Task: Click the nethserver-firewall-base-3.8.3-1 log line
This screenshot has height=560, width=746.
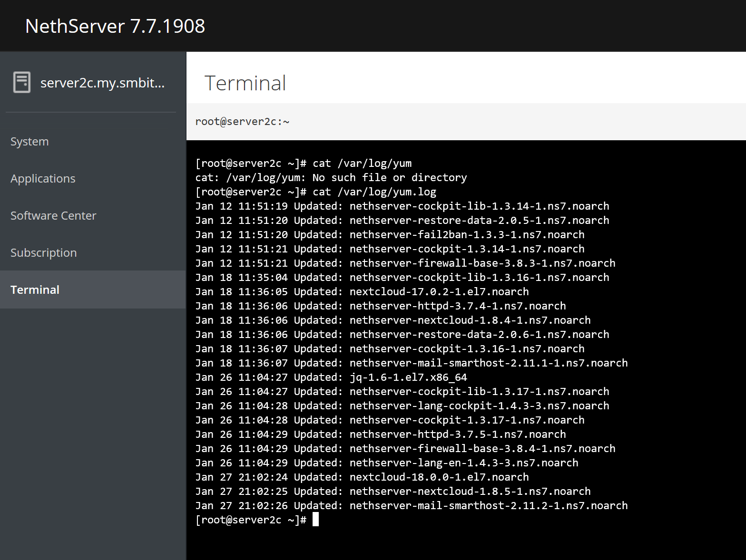Action: pos(405,263)
